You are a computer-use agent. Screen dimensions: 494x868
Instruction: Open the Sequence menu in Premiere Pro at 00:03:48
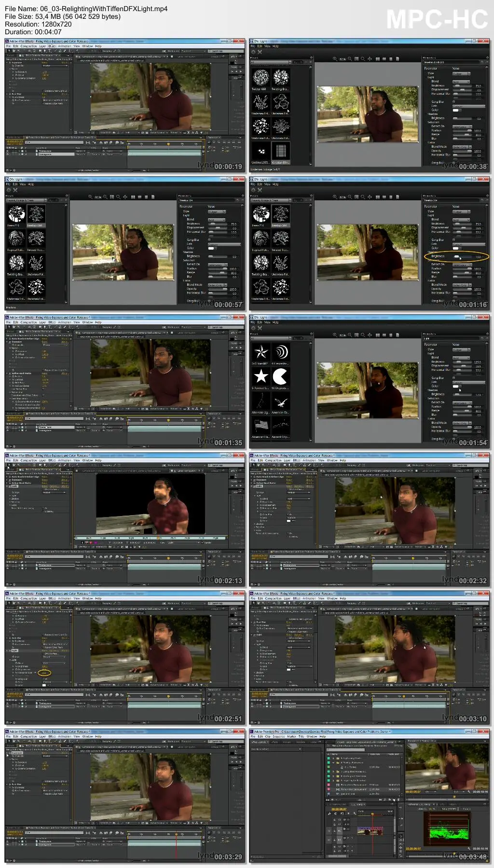click(279, 737)
